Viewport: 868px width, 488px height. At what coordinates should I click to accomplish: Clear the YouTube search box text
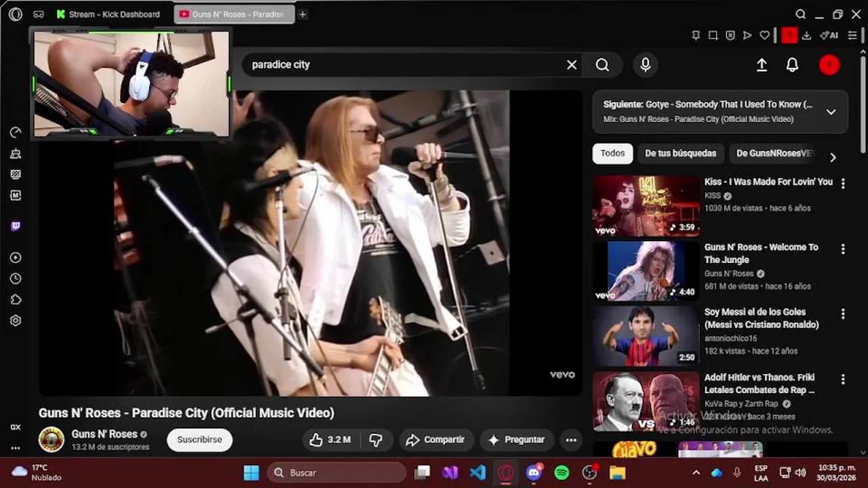[x=572, y=64]
